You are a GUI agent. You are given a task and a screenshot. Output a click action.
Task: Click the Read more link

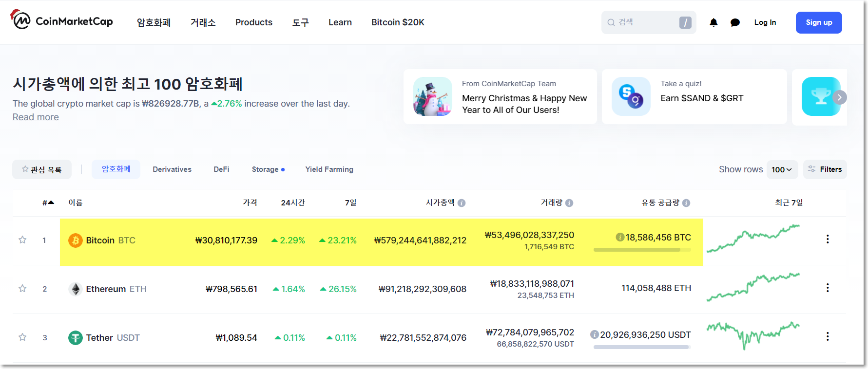(36, 117)
